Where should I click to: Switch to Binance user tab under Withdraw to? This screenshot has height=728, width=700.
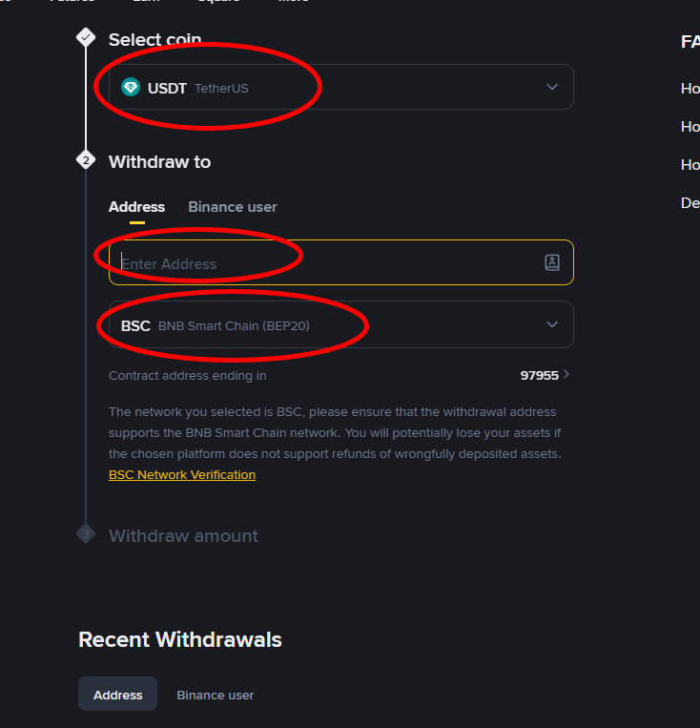(233, 207)
